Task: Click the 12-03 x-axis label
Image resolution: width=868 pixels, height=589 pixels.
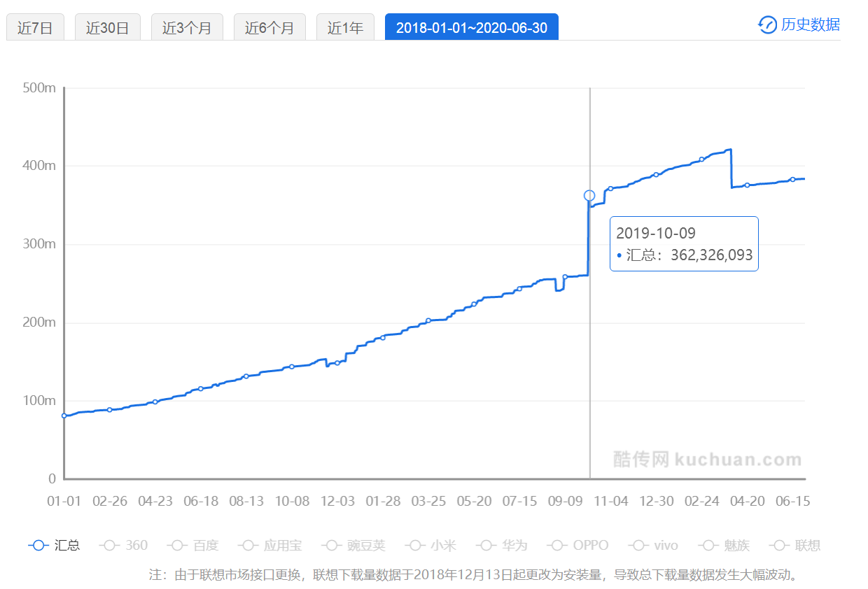Action: coord(337,501)
